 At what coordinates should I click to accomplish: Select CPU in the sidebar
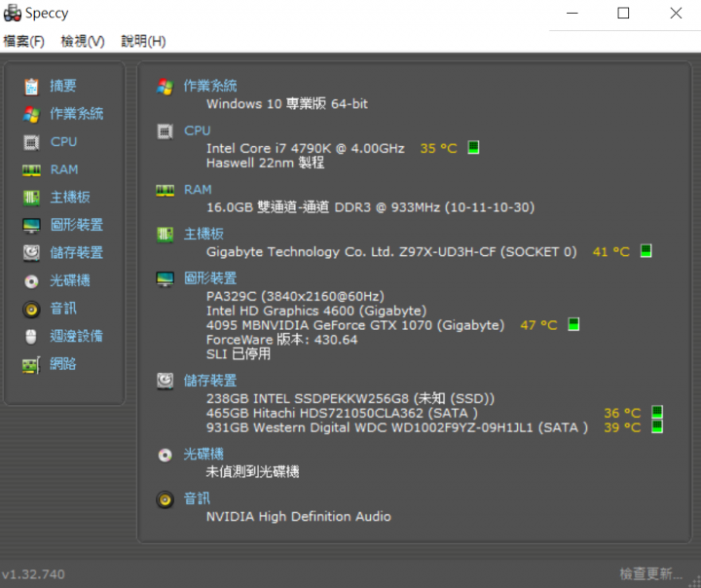63,142
